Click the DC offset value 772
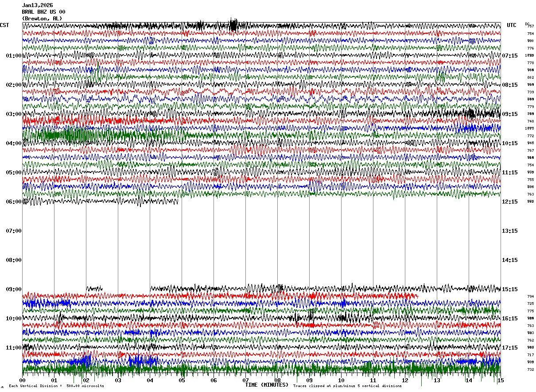536x392 pixels. coord(530,136)
